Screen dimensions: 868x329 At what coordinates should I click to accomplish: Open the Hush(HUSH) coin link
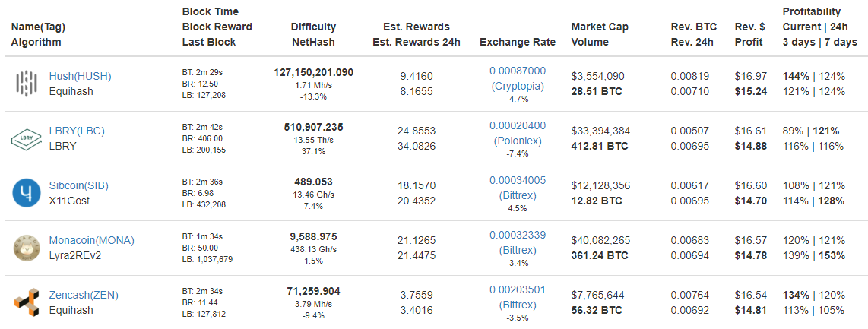click(x=81, y=76)
